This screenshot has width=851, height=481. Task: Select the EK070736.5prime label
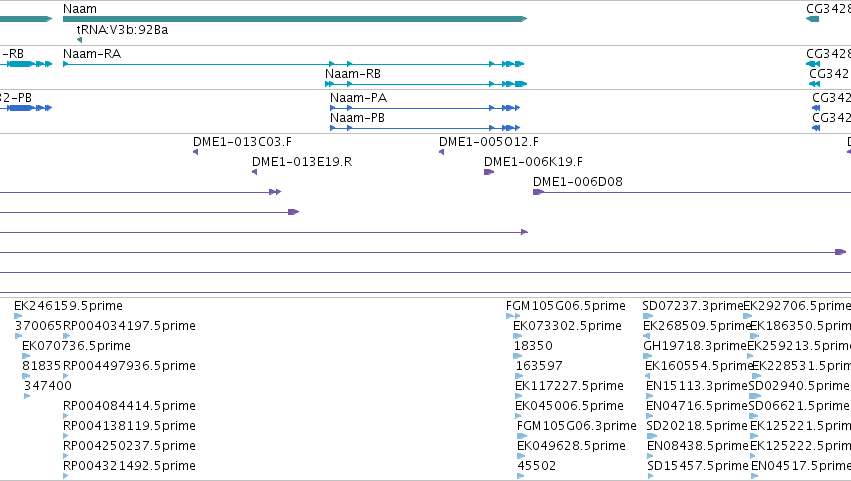pyautogui.click(x=76, y=346)
